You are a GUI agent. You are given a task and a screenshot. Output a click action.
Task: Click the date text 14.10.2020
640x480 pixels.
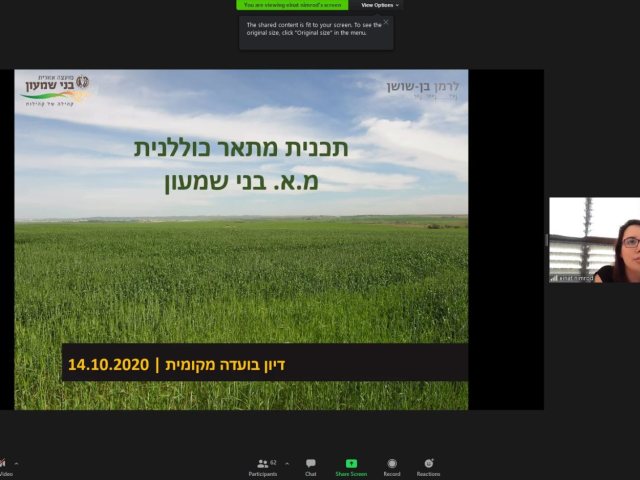coord(108,364)
